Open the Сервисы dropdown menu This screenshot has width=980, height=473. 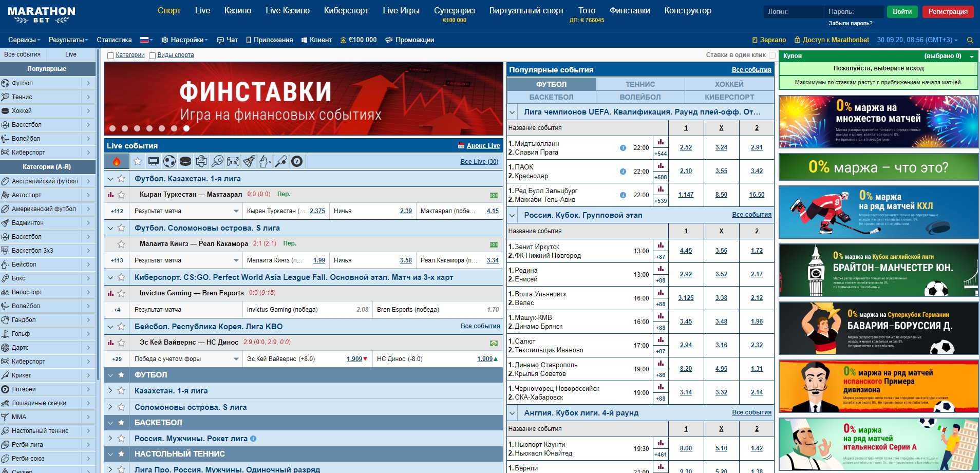pos(24,40)
